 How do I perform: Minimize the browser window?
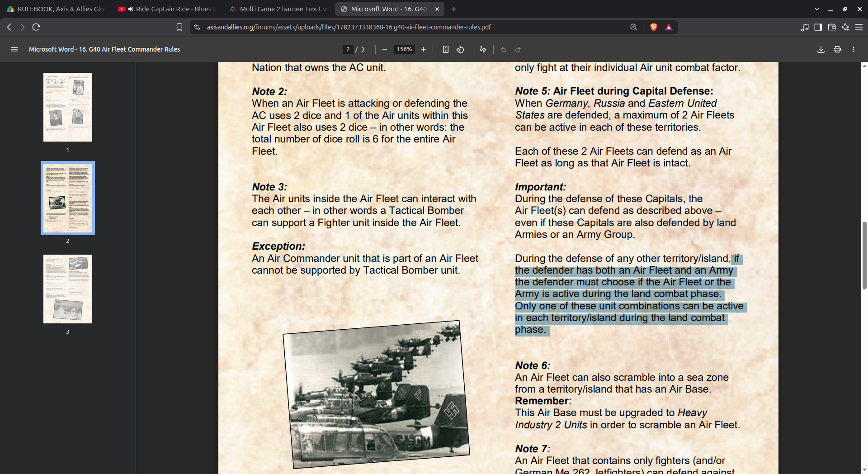click(830, 9)
